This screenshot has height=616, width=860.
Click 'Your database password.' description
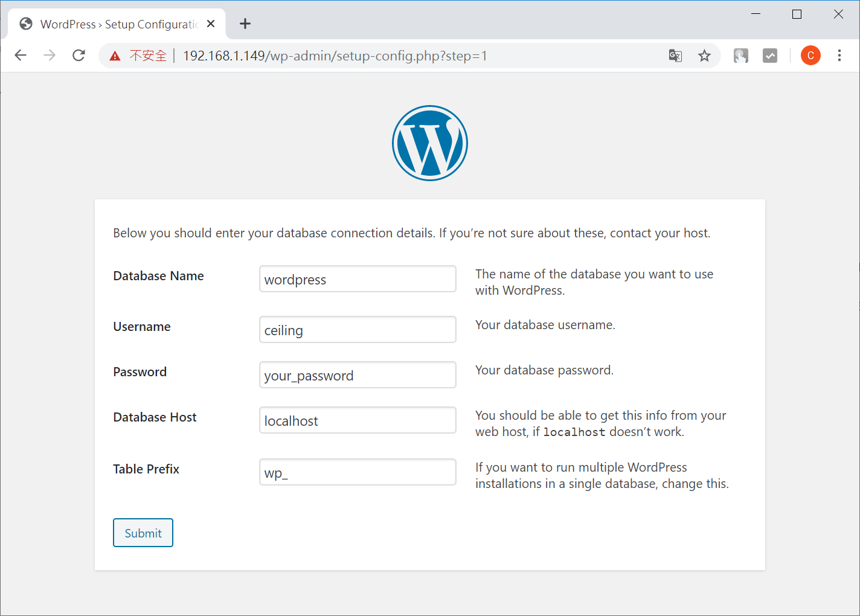pos(544,370)
